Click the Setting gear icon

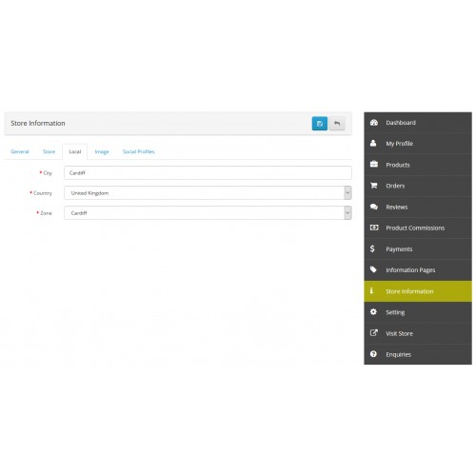[373, 312]
